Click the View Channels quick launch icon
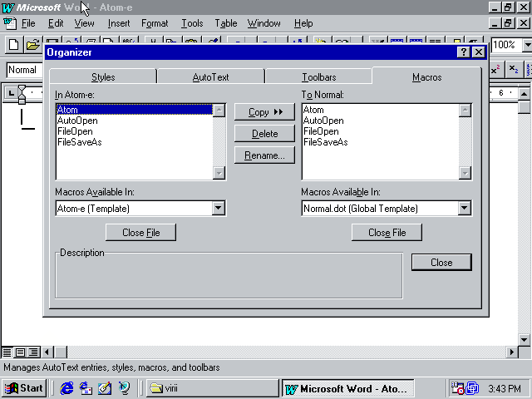 [x=124, y=388]
